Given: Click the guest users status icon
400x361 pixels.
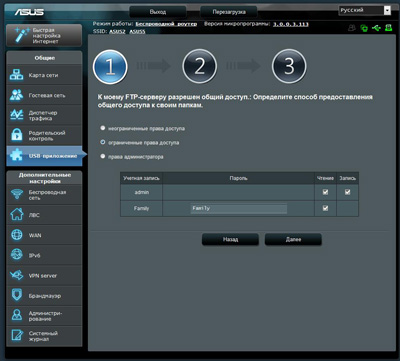Looking at the screenshot, I should (351, 28).
